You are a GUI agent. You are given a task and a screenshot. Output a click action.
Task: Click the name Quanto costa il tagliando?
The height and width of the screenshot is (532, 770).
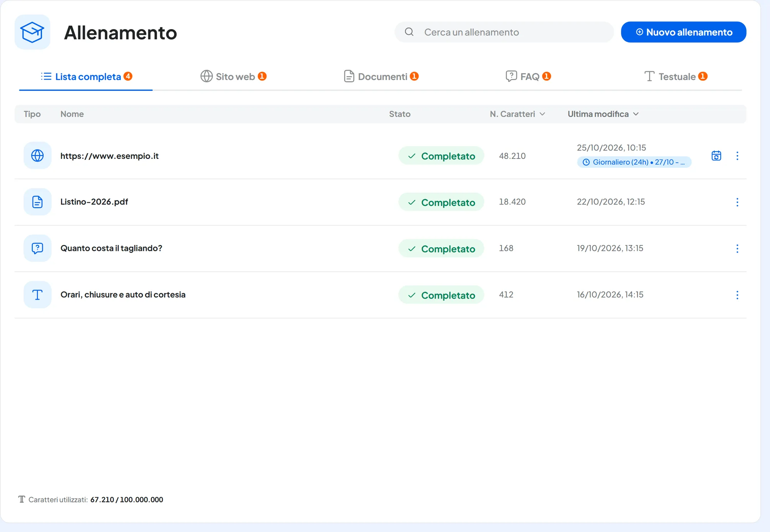111,248
